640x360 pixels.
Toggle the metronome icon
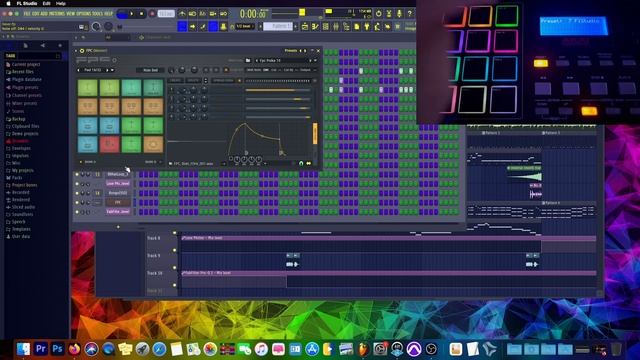(182, 14)
